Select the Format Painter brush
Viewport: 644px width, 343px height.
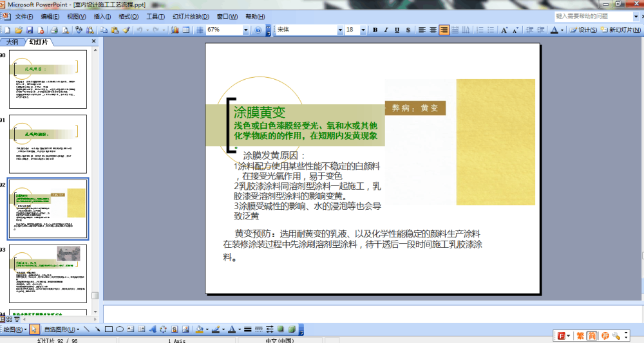tap(126, 30)
